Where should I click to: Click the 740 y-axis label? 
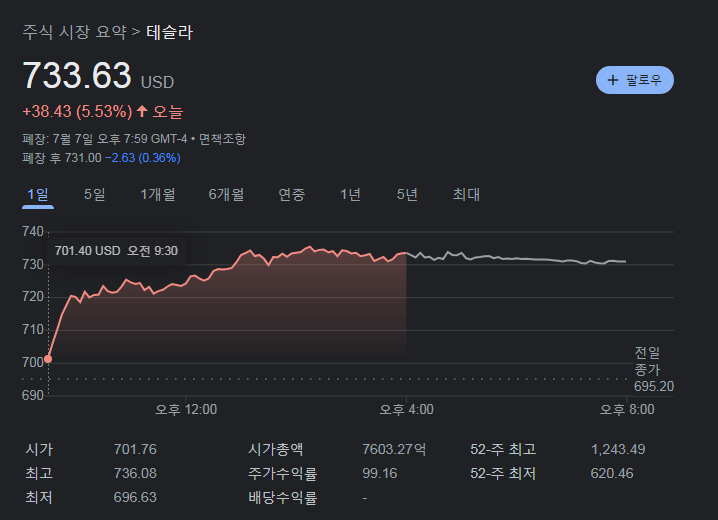tap(33, 232)
